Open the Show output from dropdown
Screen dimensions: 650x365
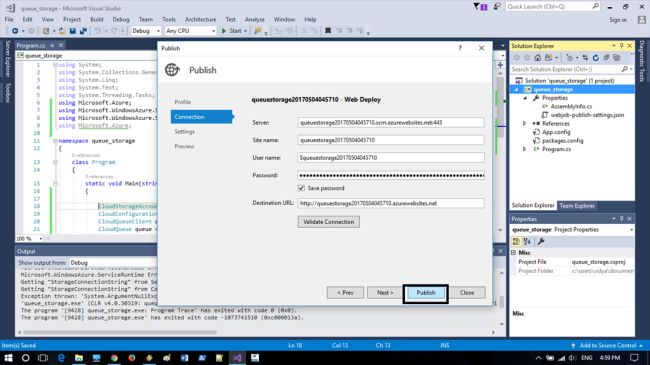click(x=113, y=263)
